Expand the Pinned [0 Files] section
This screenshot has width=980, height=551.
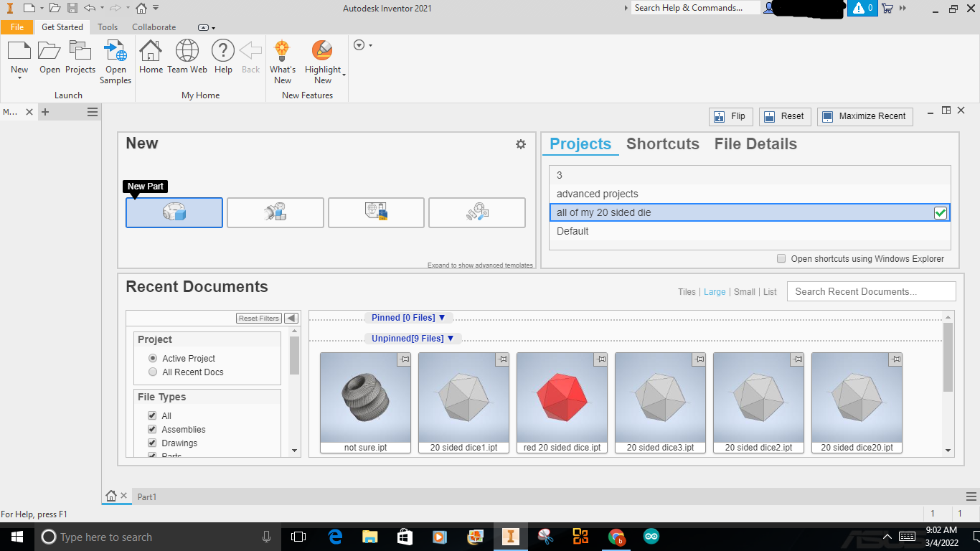pyautogui.click(x=408, y=318)
